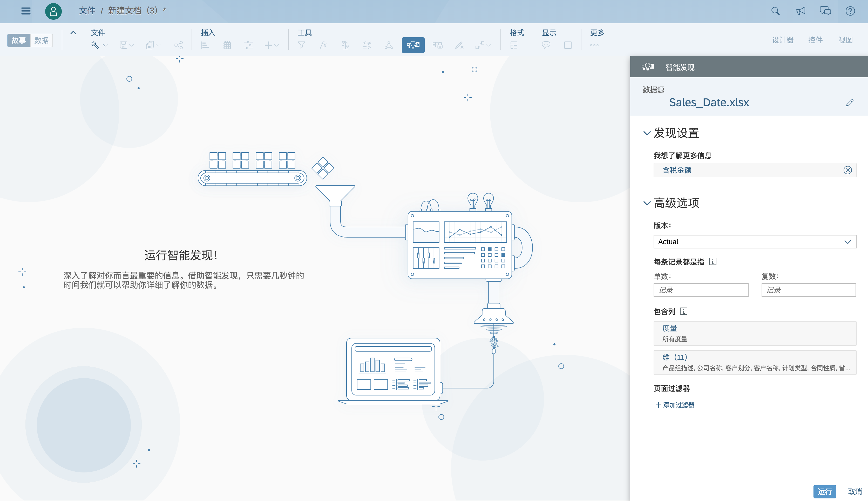The image size is (868, 501).
Task: Open the 控件 panel tab
Action: point(815,40)
